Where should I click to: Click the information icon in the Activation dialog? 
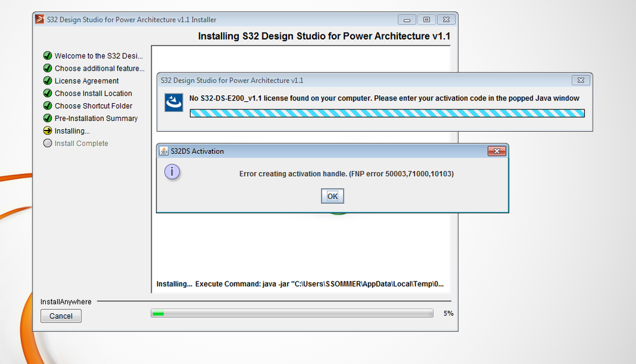[172, 172]
